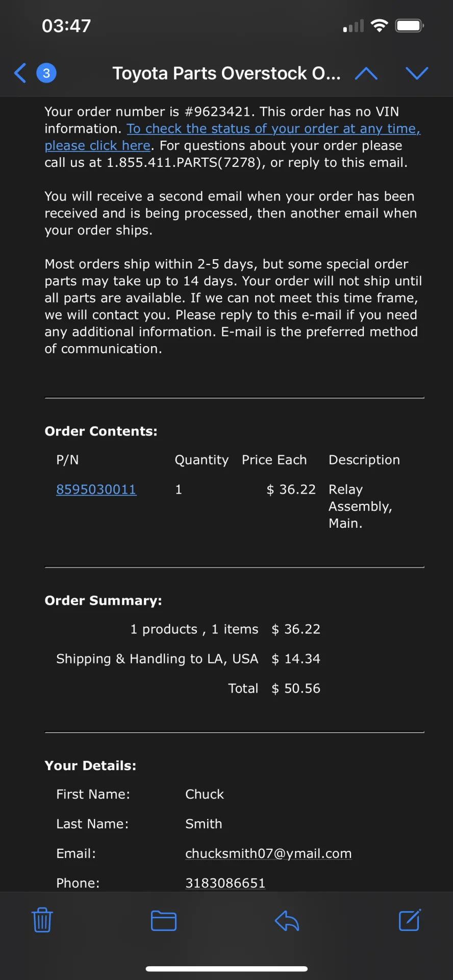Delete this email with trash icon
The height and width of the screenshot is (980, 453).
42,920
